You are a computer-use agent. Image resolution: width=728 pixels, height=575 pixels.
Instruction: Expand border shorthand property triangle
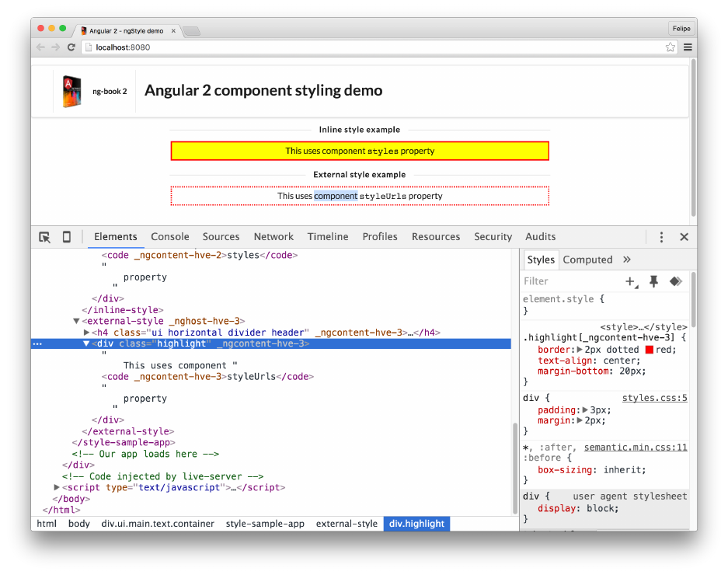580,350
